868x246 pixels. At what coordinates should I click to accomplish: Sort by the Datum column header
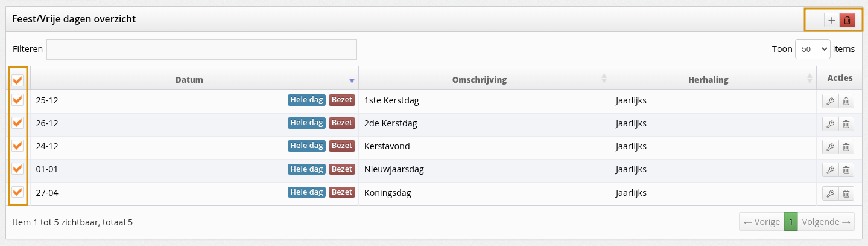(189, 80)
